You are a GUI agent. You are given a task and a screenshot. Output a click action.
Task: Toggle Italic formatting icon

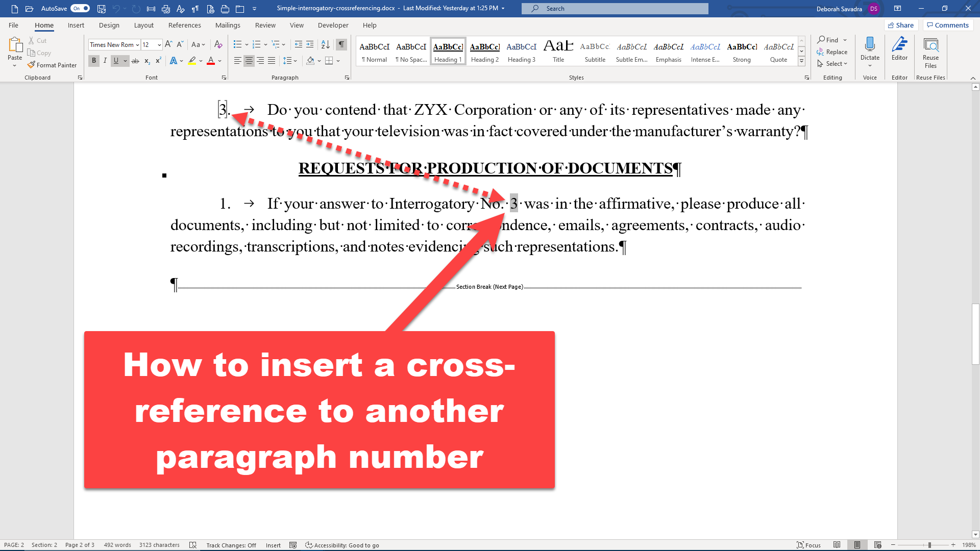pos(104,61)
